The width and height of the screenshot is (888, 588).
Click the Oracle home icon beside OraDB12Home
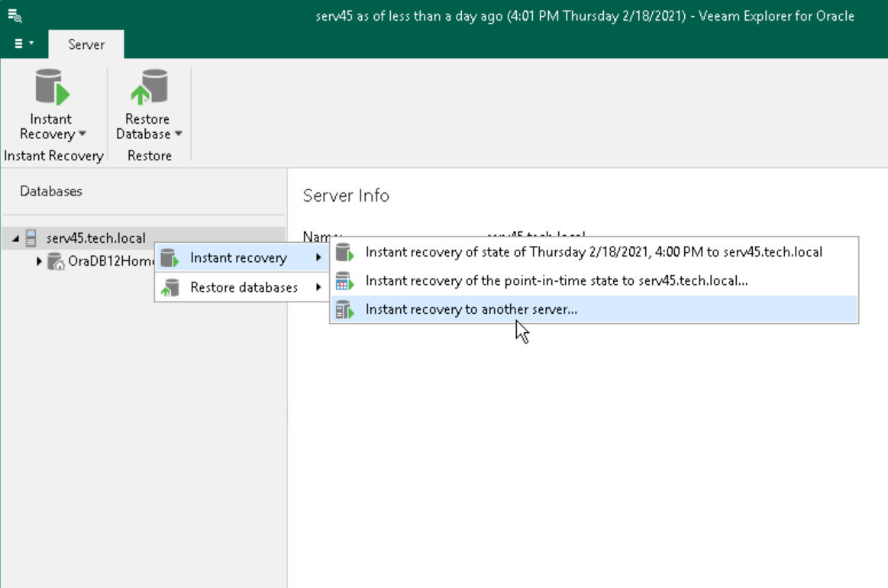click(x=56, y=261)
